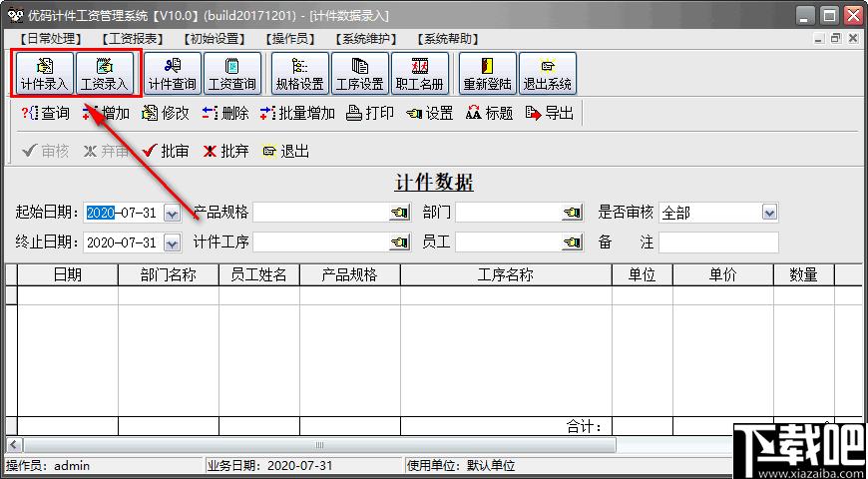Open the 【系统帮助】 menu
The image size is (868, 479).
pyautogui.click(x=448, y=39)
